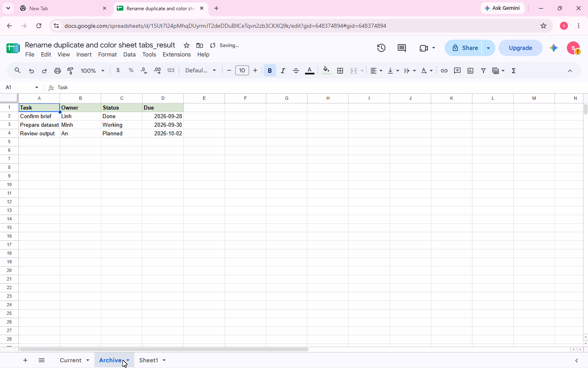588x368 pixels.
Task: Click the borders grid icon
Action: tap(340, 71)
